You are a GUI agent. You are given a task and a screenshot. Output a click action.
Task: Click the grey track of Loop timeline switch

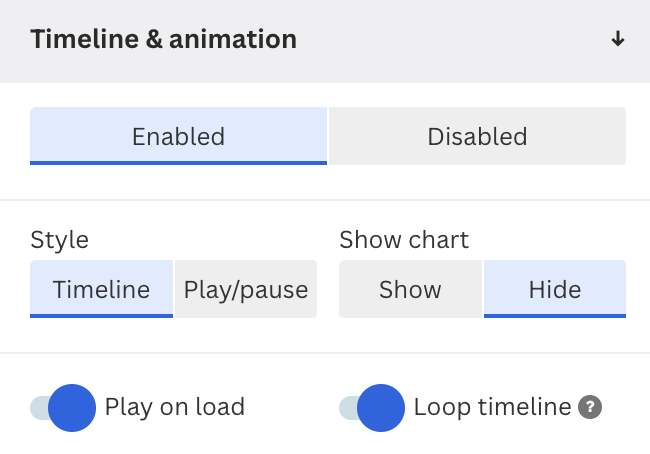pyautogui.click(x=347, y=408)
